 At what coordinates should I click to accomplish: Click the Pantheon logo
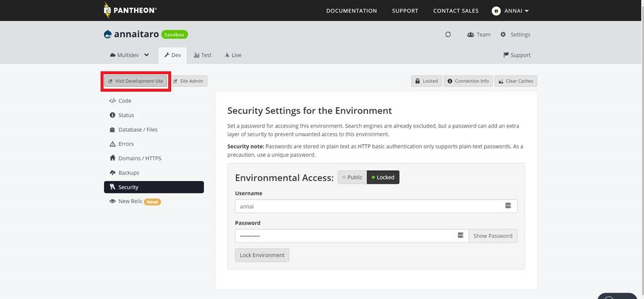click(x=130, y=10)
